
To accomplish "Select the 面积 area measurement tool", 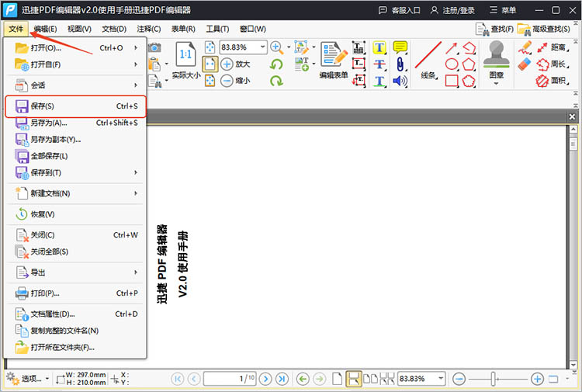I will point(553,81).
